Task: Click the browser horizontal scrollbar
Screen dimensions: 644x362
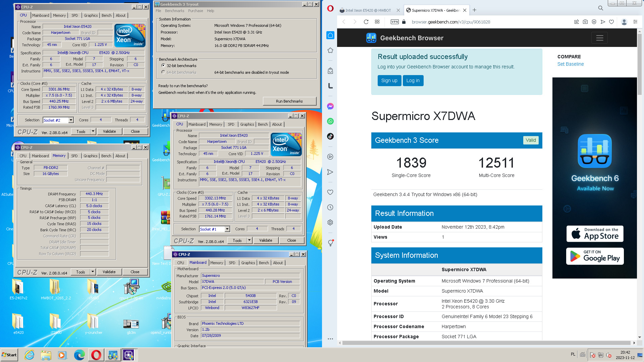Action: [486, 343]
